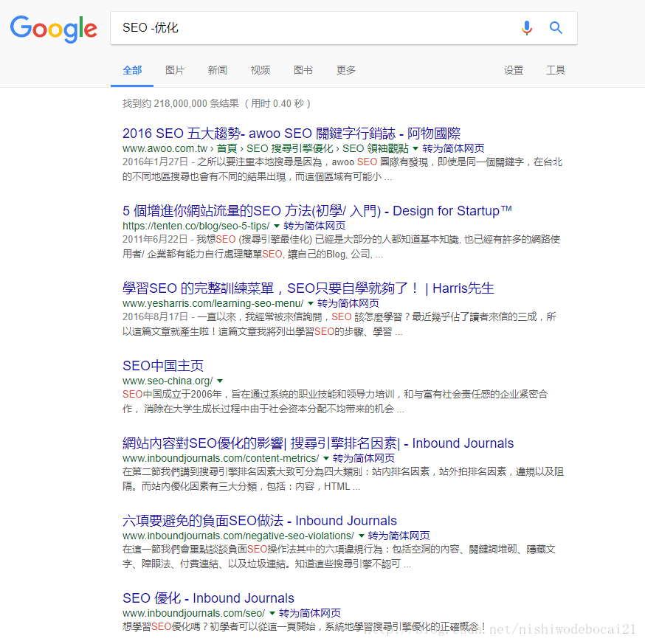Viewport: 645px width, 644px height.
Task: Click the result count text 找到约 218,000,000 条结果
Action: (x=181, y=103)
